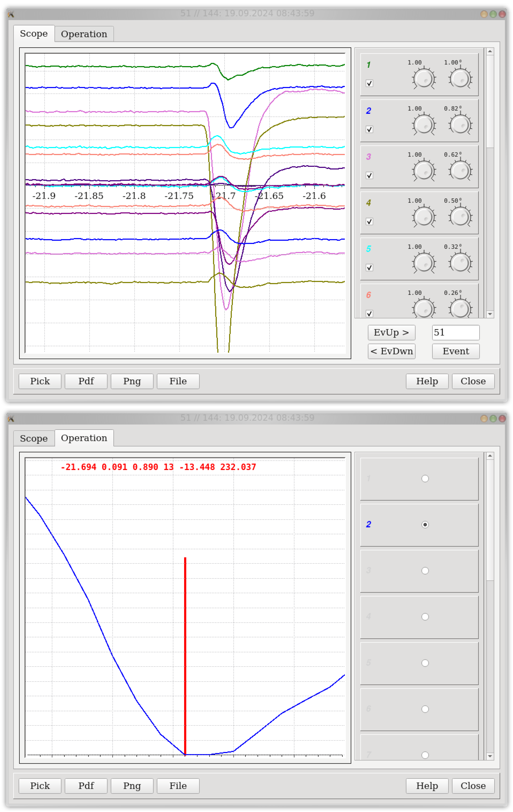Screen dimensions: 513x812
Task: Click scroll up arrow in lower channel panel
Action: tap(490, 456)
